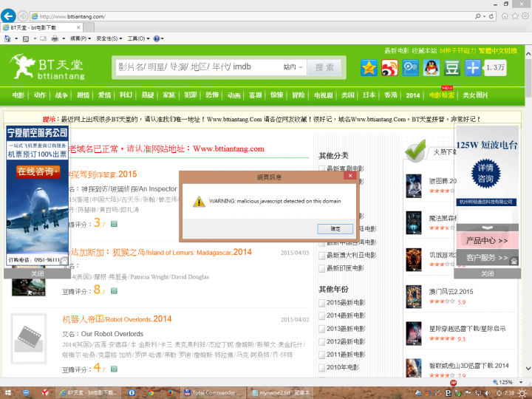Open the 美女图片 nav bar item
Viewport: 532px width, 399px height.
pos(475,95)
